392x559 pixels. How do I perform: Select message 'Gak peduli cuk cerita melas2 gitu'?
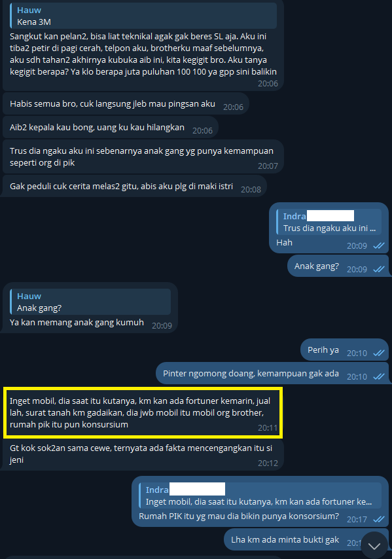135,187
